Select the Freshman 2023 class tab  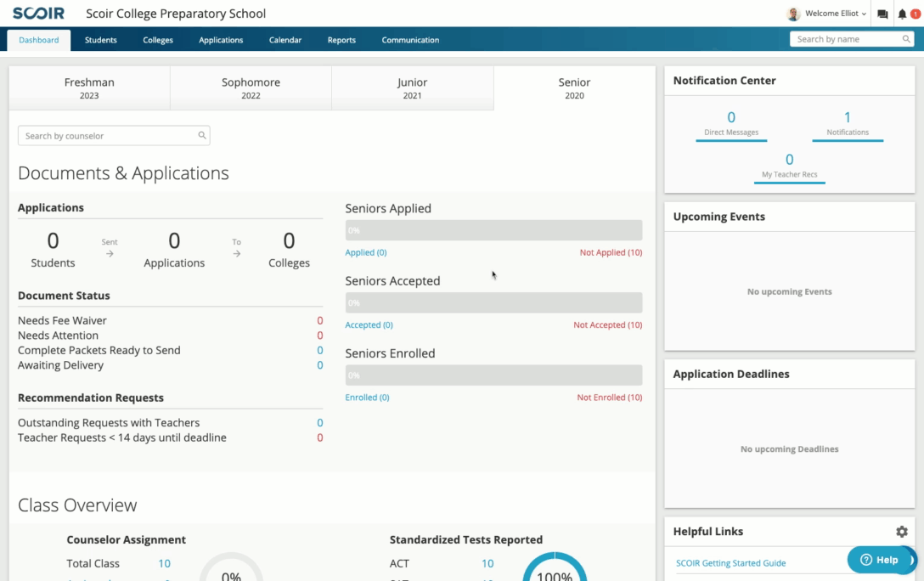pyautogui.click(x=89, y=87)
